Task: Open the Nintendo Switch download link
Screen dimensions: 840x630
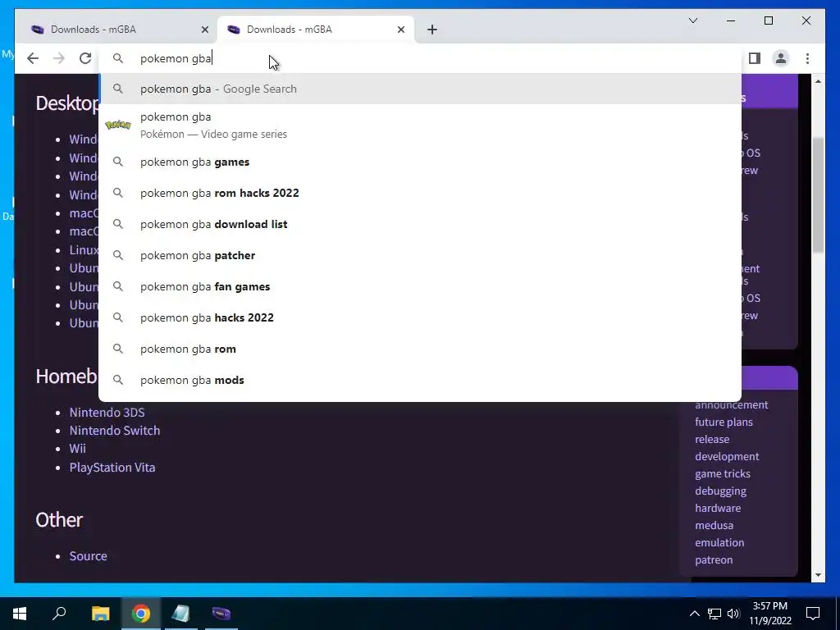Action: pyautogui.click(x=115, y=430)
